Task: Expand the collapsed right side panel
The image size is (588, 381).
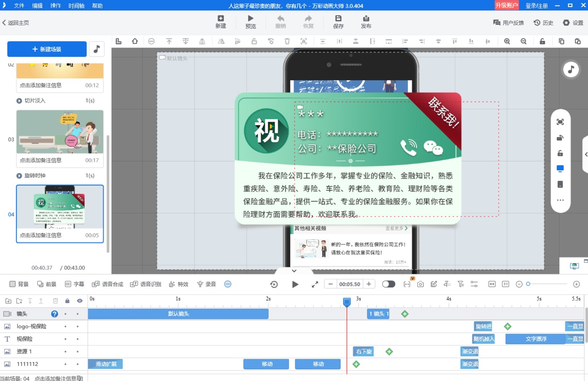Action: pyautogui.click(x=586, y=155)
